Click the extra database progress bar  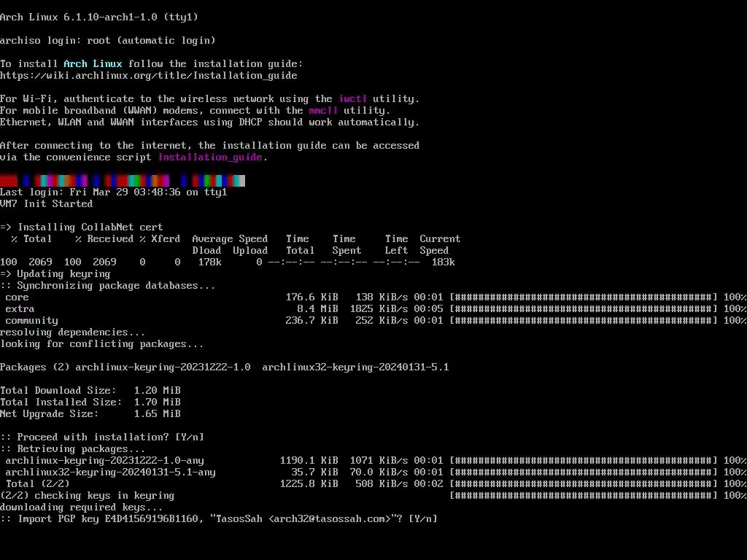click(x=584, y=308)
